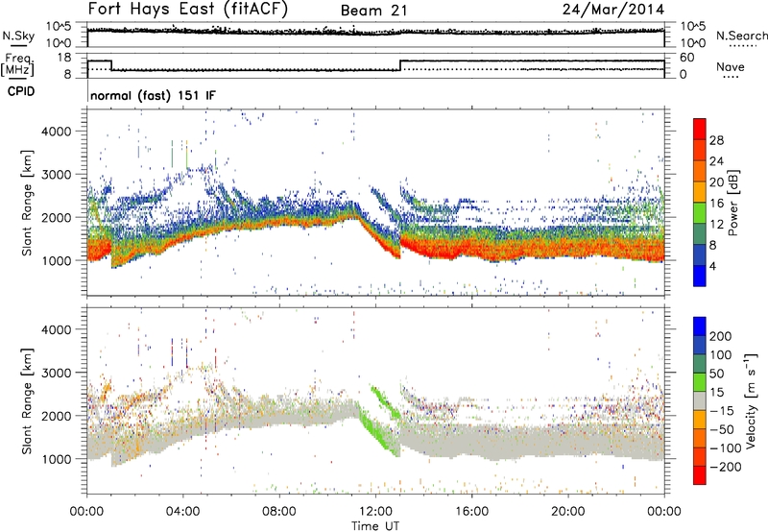The width and height of the screenshot is (768, 532).
Task: Click the 'Fort Hays East (fitACF)' title
Action: tap(188, 10)
